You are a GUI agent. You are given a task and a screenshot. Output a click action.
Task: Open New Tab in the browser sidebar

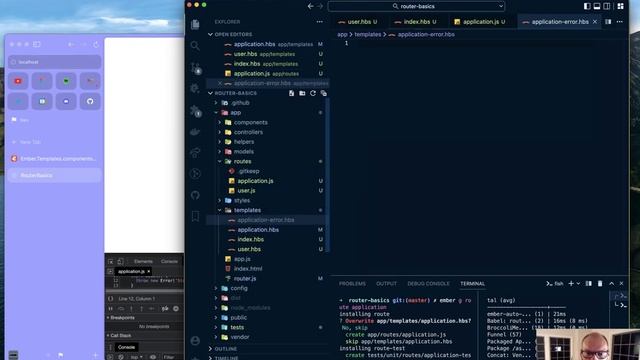[x=30, y=142]
